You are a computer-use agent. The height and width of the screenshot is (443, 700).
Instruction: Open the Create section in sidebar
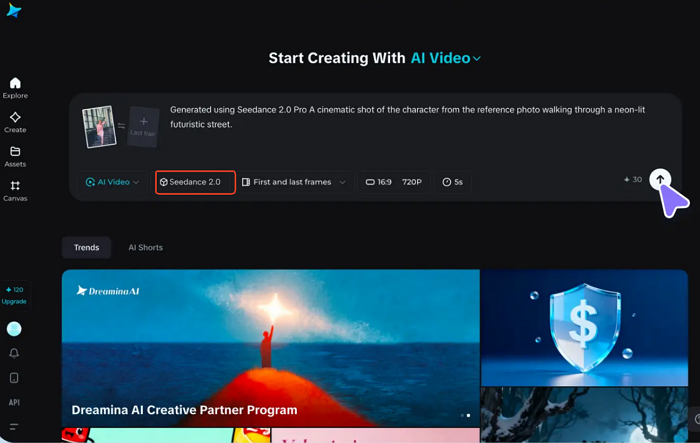[15, 122]
